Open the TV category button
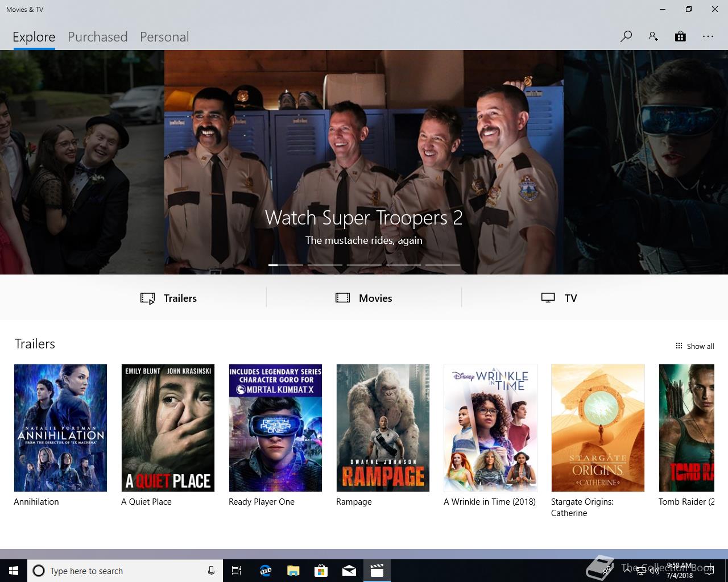 559,298
